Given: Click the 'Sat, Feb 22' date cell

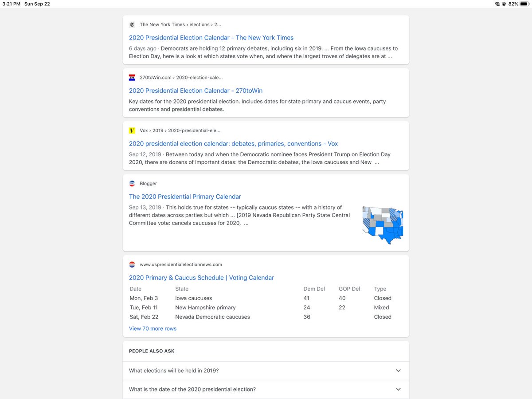Looking at the screenshot, I should click(144, 317).
